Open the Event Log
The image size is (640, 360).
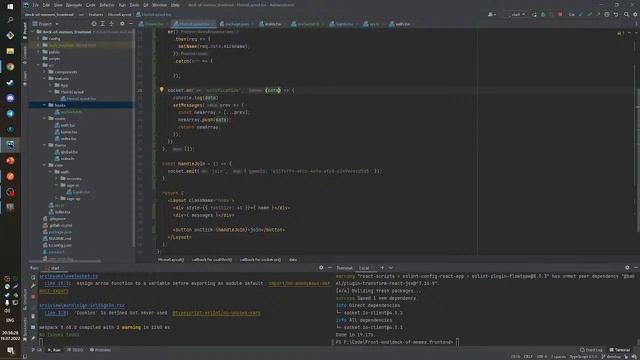click(591, 350)
